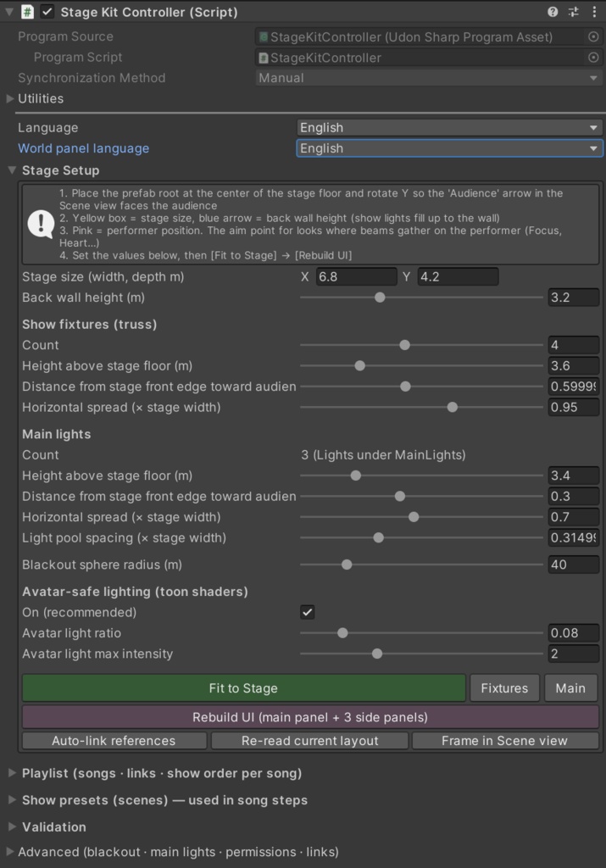Click the Avatar light ratio slider handle
Viewport: 606px width, 868px height.
click(x=342, y=632)
